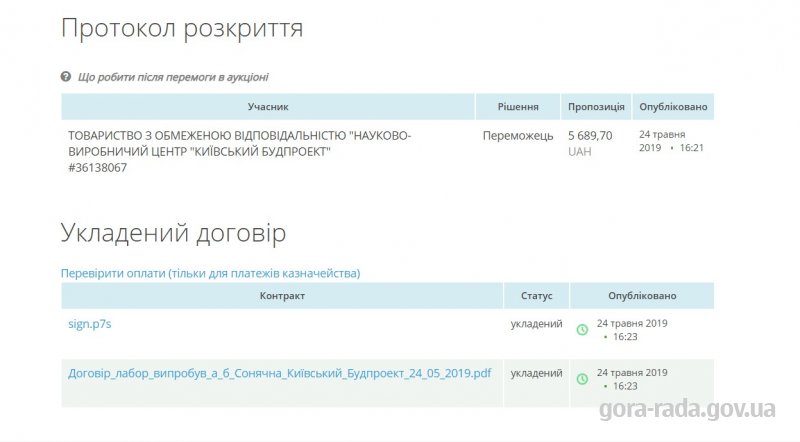Viewport: 800px width, 442px height.
Task: Click 'Опубліковано' header in the protocol table
Action: point(673,107)
